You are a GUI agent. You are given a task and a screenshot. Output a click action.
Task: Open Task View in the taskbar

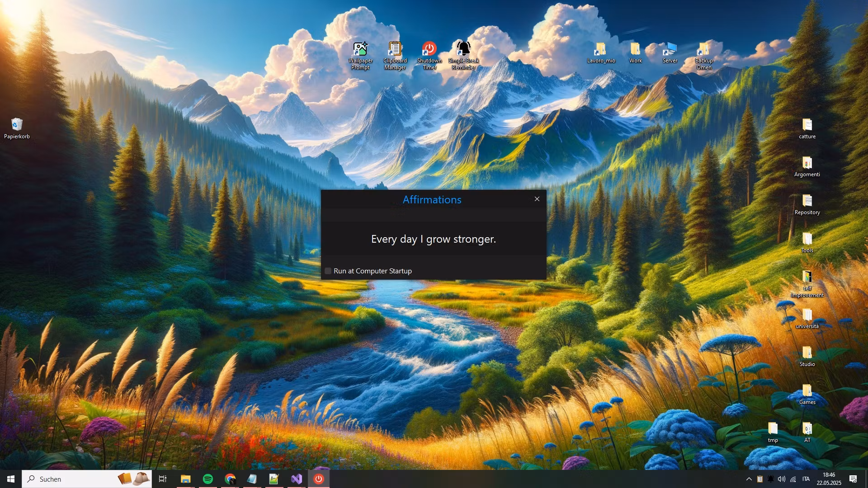(163, 479)
